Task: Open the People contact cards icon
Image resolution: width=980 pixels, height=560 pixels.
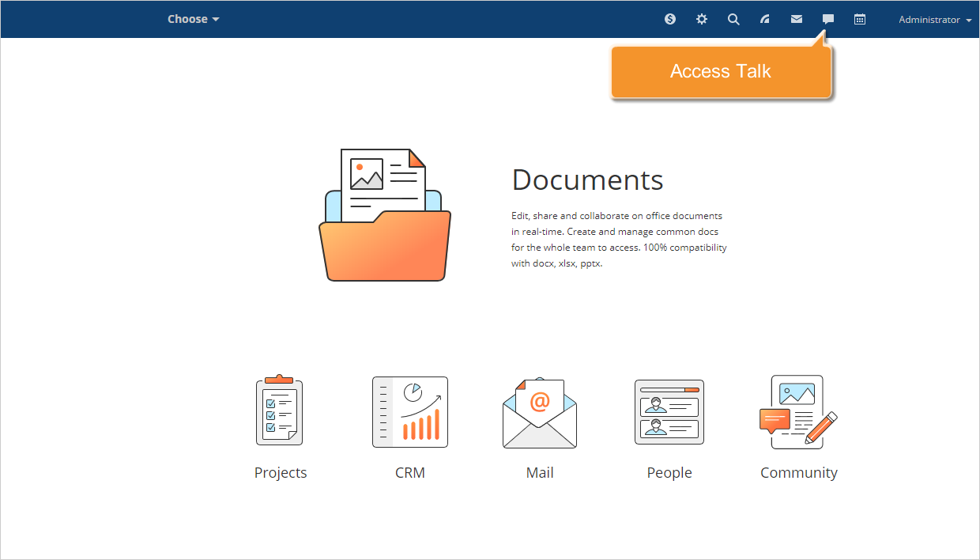Action: [669, 412]
